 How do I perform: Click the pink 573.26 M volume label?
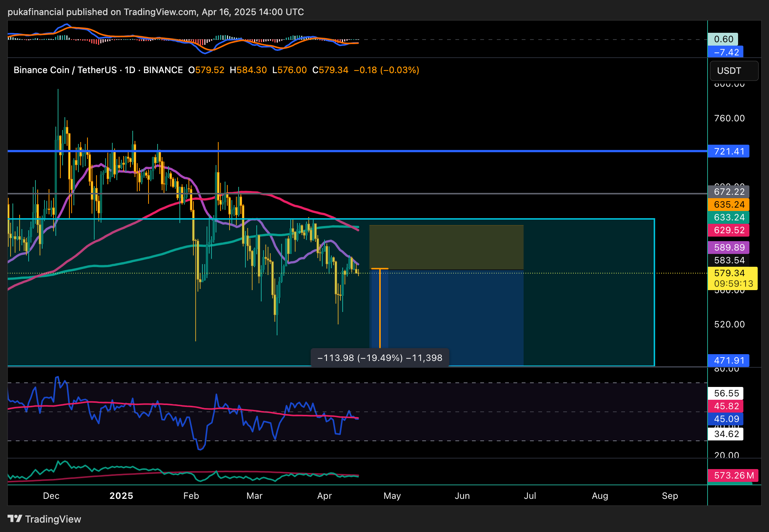[733, 475]
